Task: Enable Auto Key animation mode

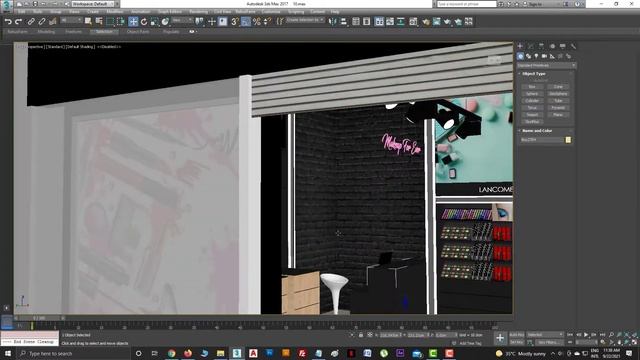Action: point(516,335)
